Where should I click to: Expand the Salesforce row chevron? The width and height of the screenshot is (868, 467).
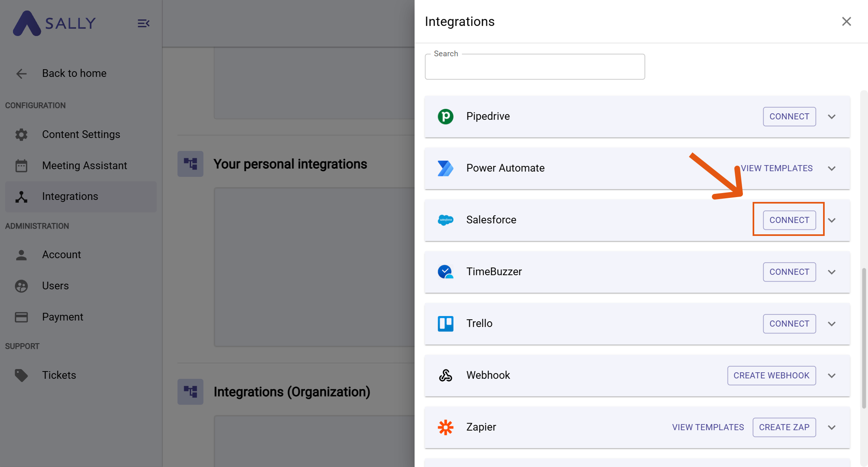[832, 220]
